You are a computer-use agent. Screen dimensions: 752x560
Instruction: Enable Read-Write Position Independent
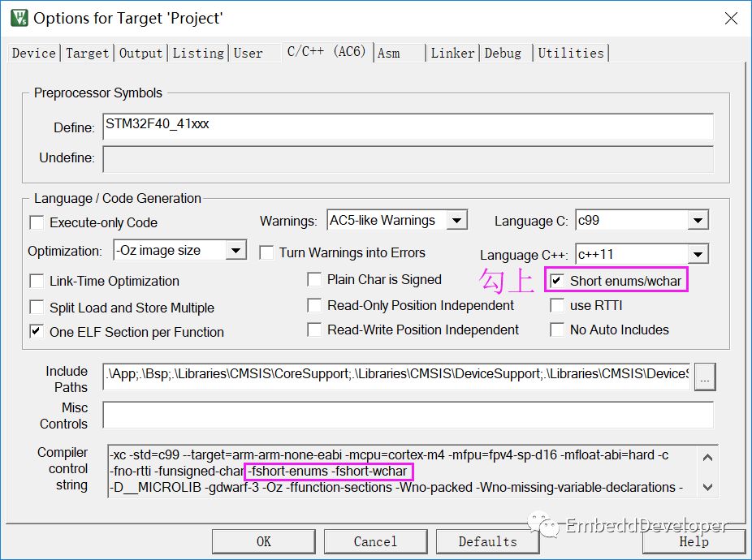(x=314, y=330)
